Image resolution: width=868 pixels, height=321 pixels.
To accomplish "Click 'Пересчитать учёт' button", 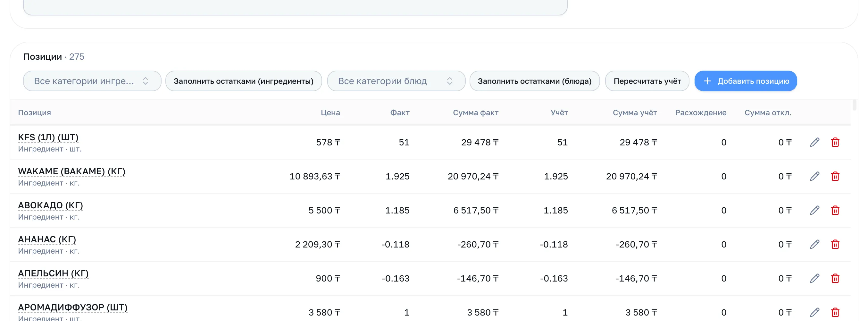I will (647, 81).
